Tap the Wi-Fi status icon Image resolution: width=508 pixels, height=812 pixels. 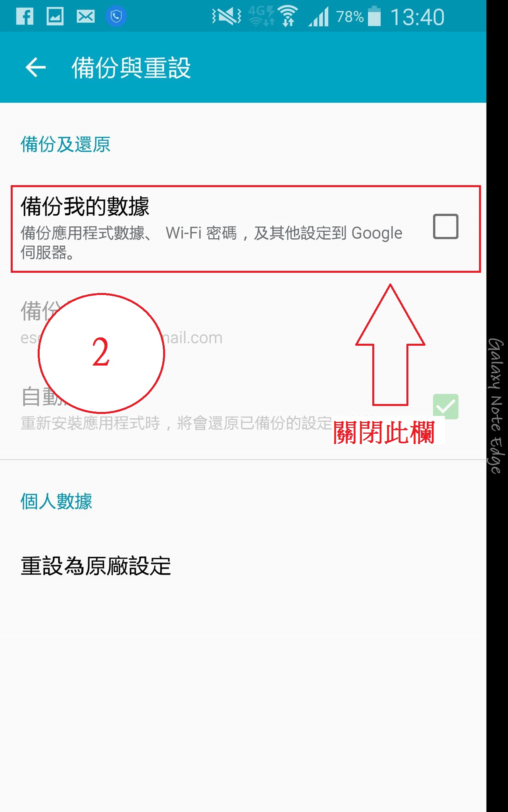(288, 16)
